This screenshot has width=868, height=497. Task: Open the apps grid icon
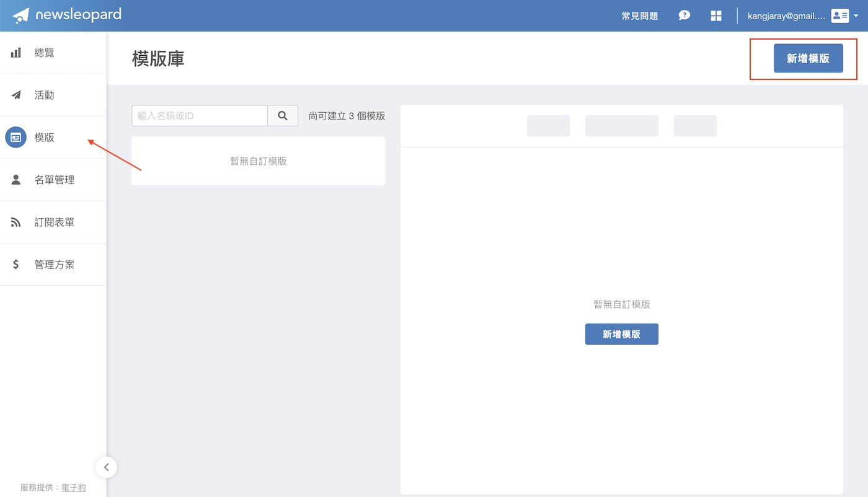coord(716,15)
